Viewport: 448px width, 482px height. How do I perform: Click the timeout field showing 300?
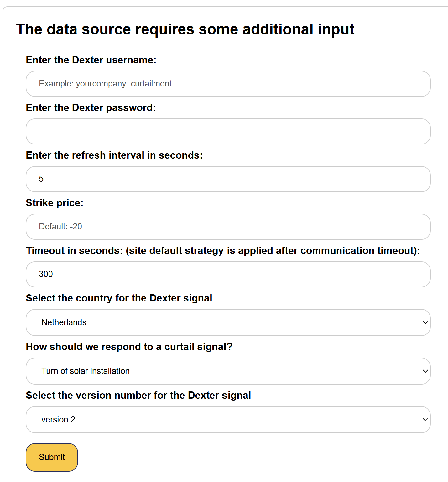pos(228,274)
